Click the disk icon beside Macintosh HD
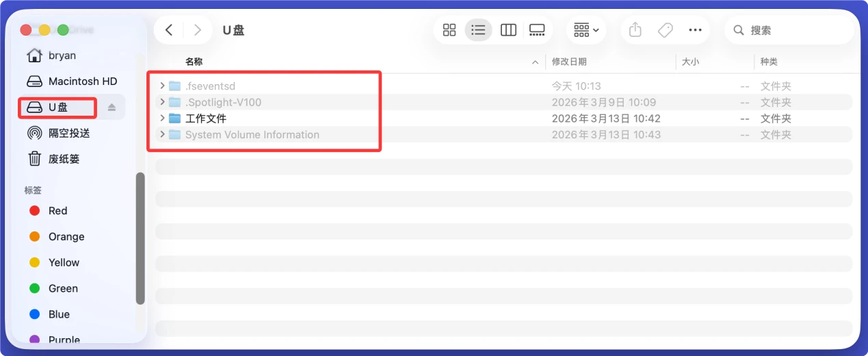 [x=34, y=81]
